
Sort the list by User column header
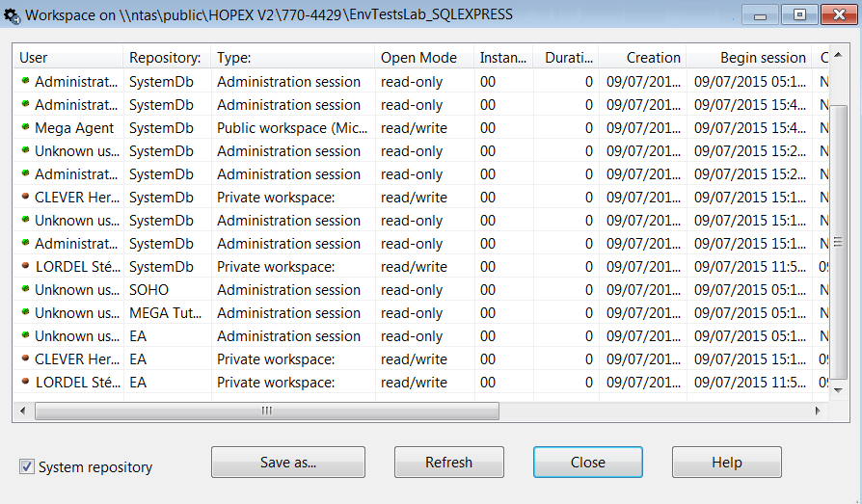pos(67,58)
